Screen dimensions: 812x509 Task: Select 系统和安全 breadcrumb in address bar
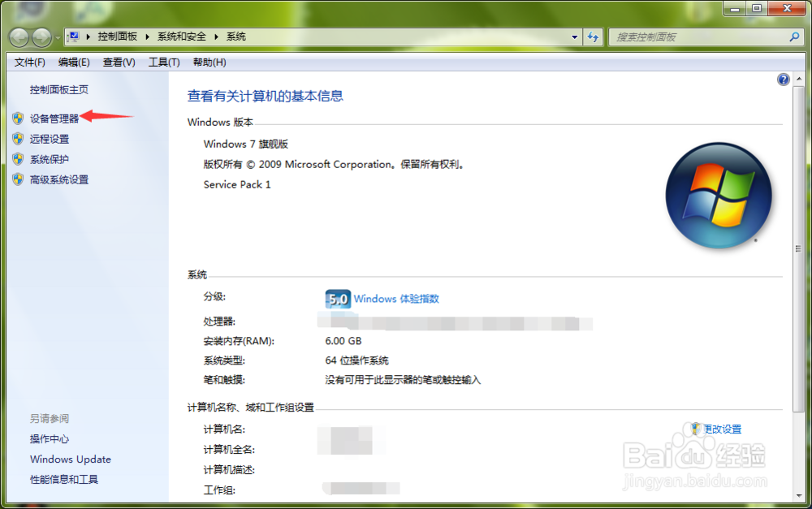(x=182, y=37)
